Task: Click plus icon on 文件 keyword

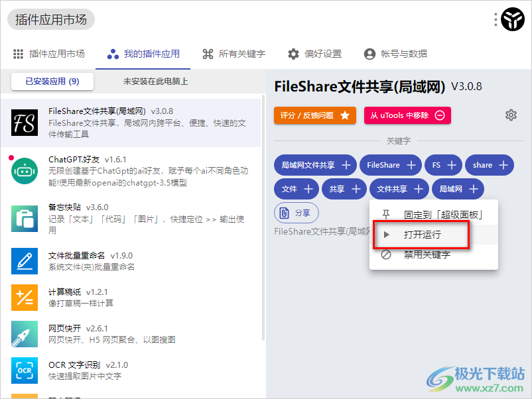Action: coord(308,189)
